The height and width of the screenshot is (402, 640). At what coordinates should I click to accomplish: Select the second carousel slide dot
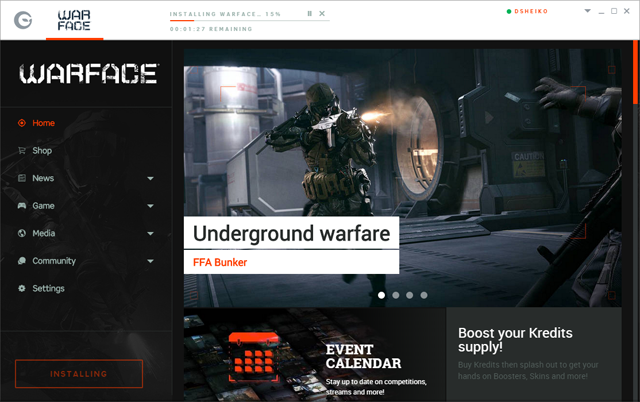396,295
